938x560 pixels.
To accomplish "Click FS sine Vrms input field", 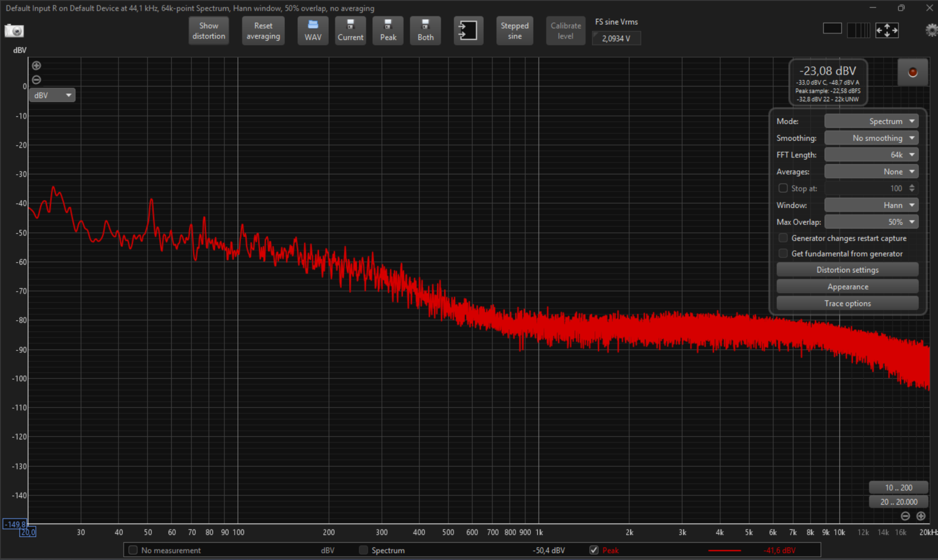I will (616, 38).
